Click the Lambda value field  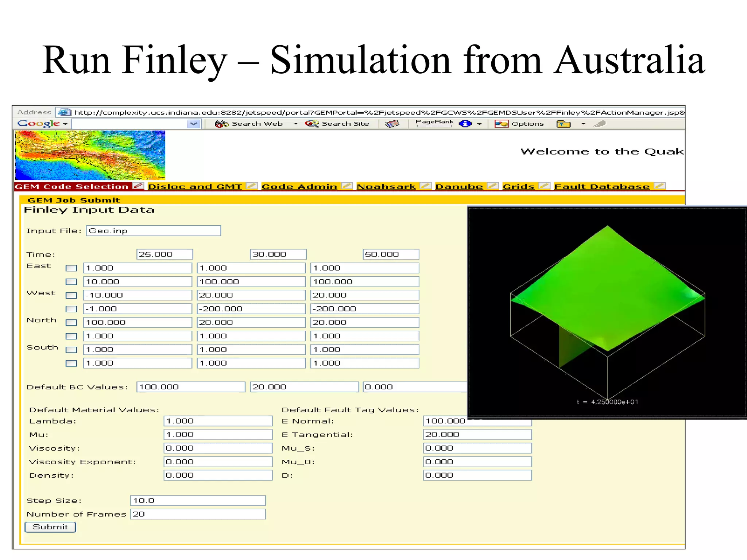218,421
